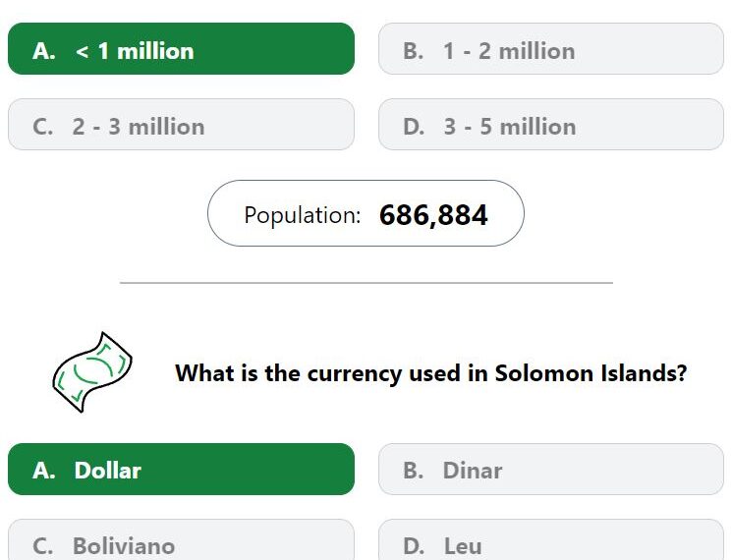
Task: Click the banknote currency icon
Action: pyautogui.click(x=92, y=372)
